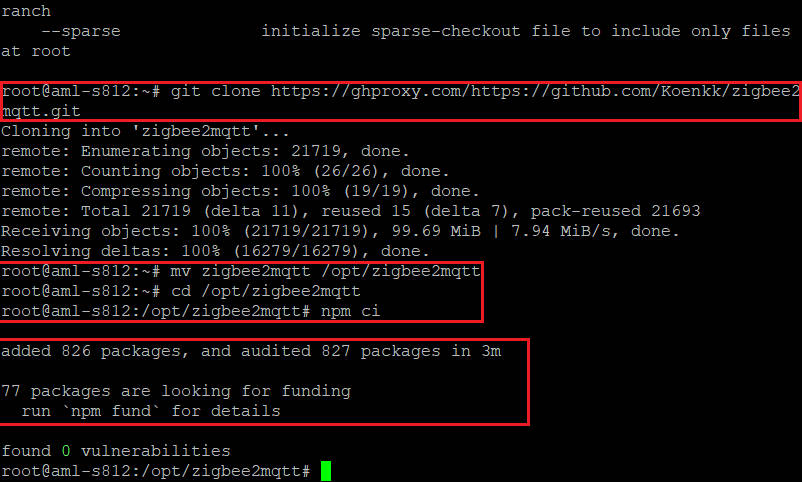Click the 'cd /opt/zigbee2mqtt' command line
Screen dimensions: 802x482
coord(181,291)
